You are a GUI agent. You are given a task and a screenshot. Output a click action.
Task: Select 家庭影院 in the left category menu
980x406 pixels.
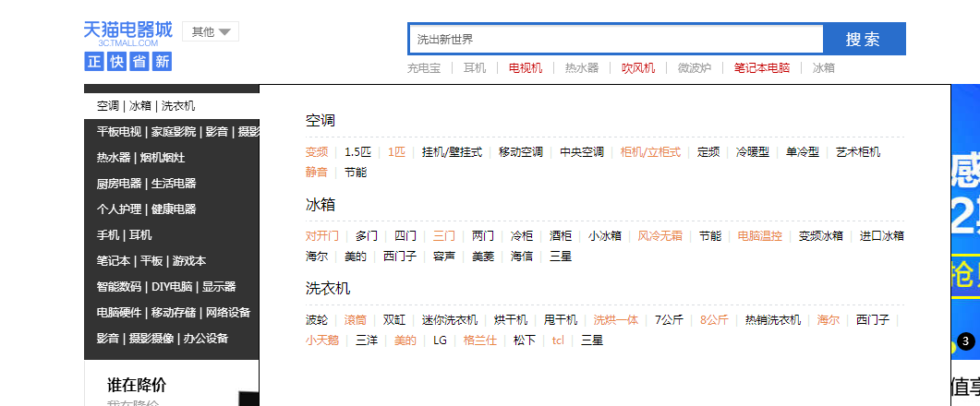tap(174, 132)
